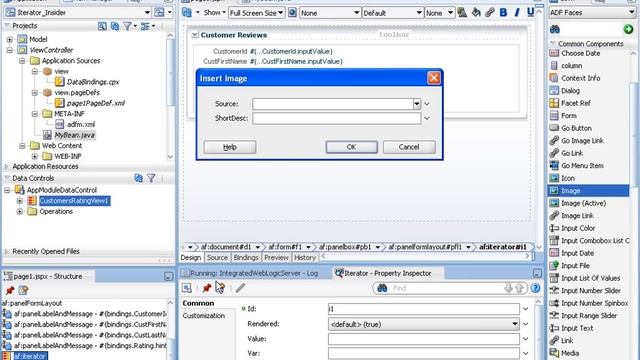Expand the Application Resources section
Screen dimensions: 640x360
coord(6,167)
